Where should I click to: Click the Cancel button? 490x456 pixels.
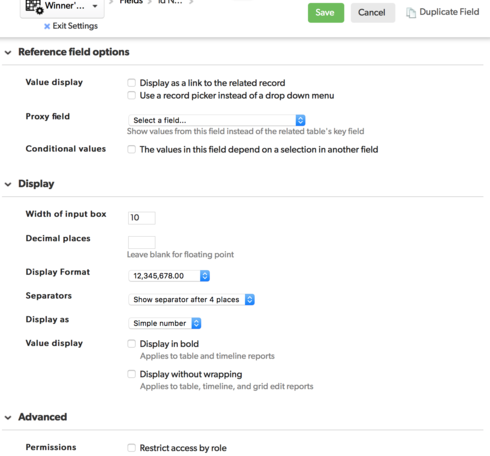pos(373,13)
